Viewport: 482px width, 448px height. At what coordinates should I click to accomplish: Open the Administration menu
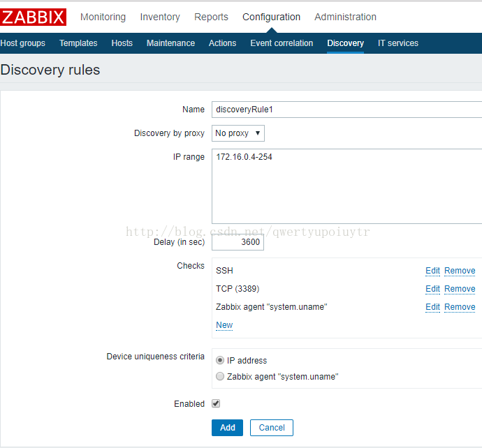[345, 17]
